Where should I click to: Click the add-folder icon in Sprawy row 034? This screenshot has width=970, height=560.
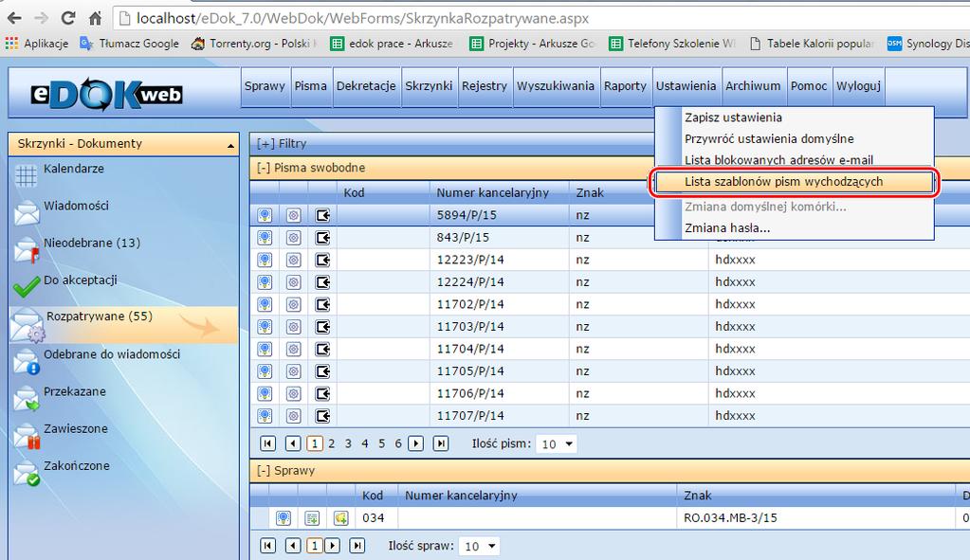coord(340,518)
